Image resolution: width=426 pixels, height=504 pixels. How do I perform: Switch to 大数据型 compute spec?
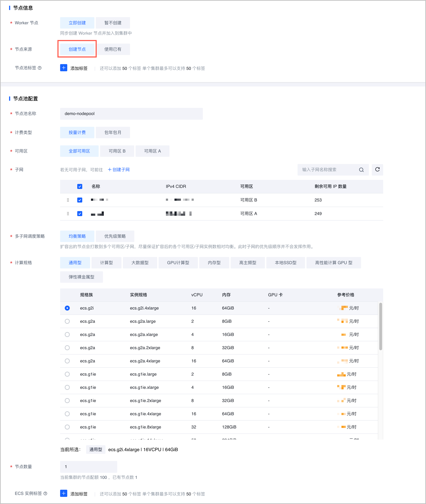click(140, 263)
